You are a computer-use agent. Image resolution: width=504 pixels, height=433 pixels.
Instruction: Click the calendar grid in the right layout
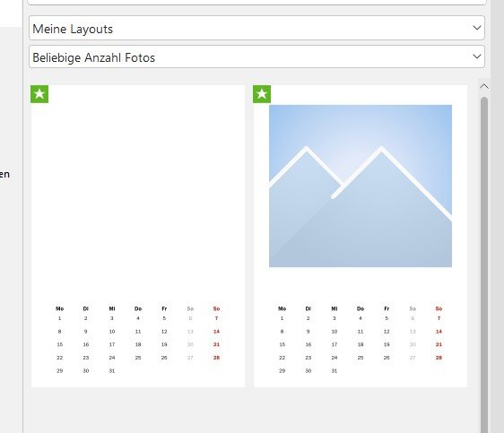tap(361, 340)
